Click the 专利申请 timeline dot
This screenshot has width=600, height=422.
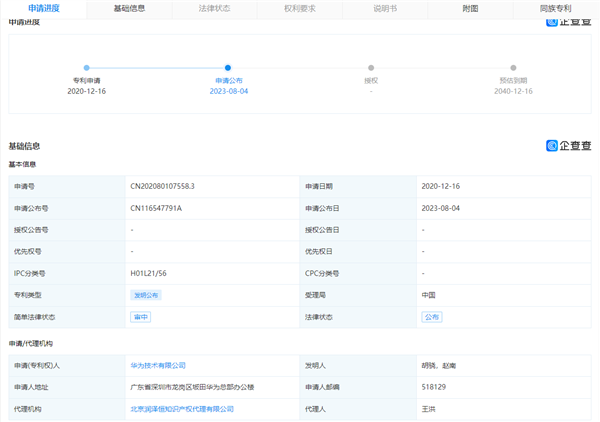[86, 68]
